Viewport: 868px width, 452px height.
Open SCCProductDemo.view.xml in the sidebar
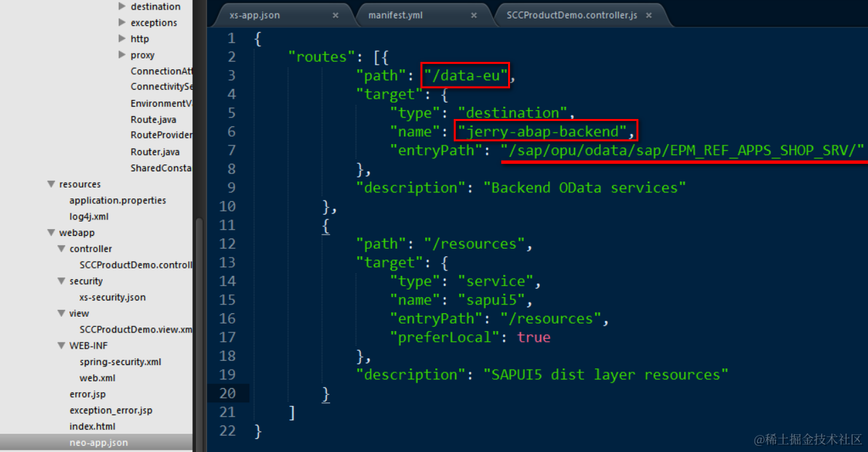[136, 329]
